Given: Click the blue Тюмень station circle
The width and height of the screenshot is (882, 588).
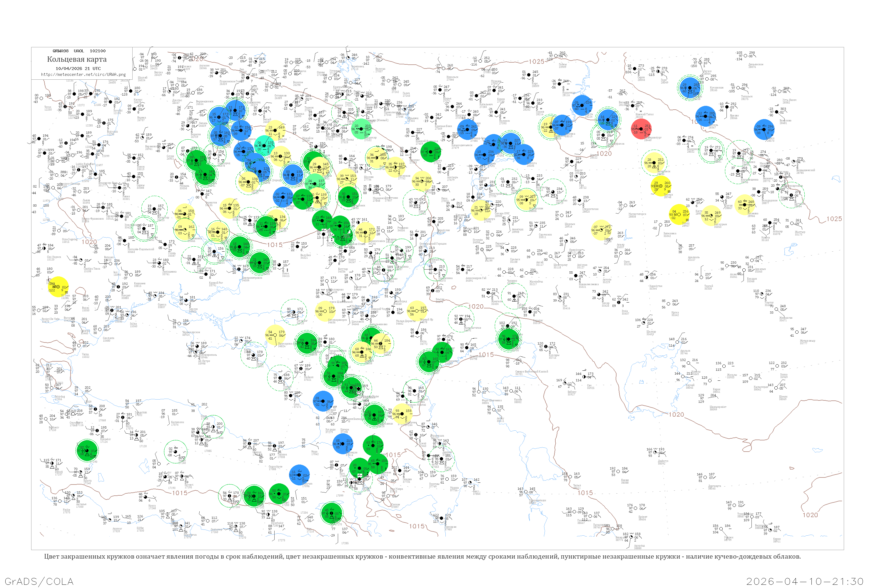Looking at the screenshot, I should pos(706,116).
